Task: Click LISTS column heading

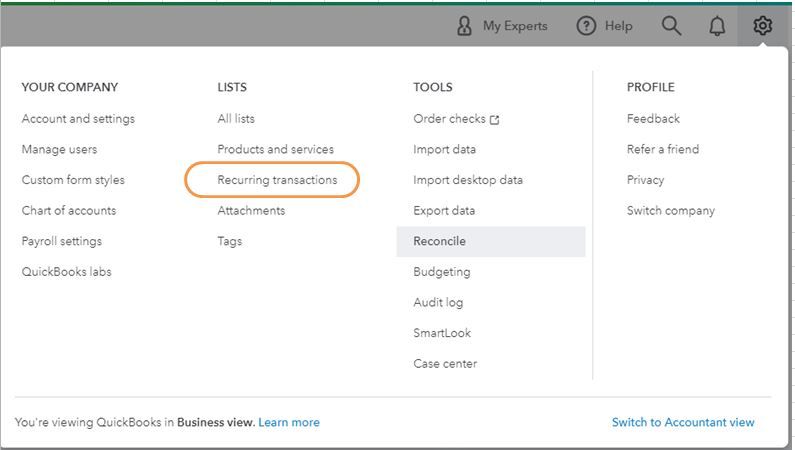Action: click(232, 87)
